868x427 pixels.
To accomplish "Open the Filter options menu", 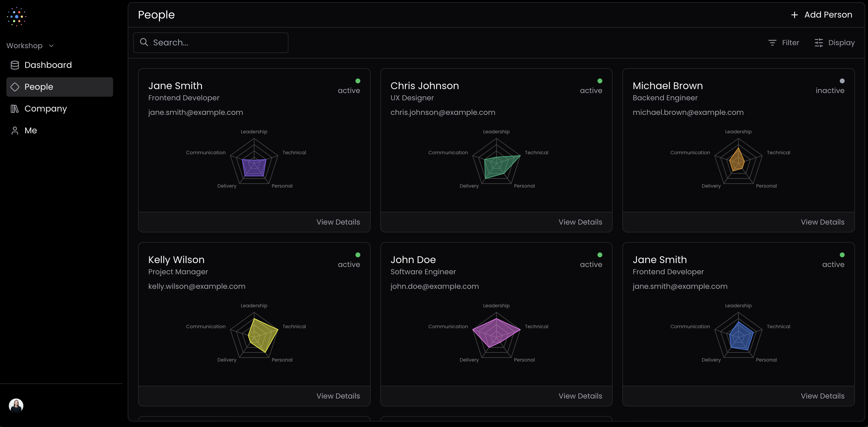I will point(784,43).
